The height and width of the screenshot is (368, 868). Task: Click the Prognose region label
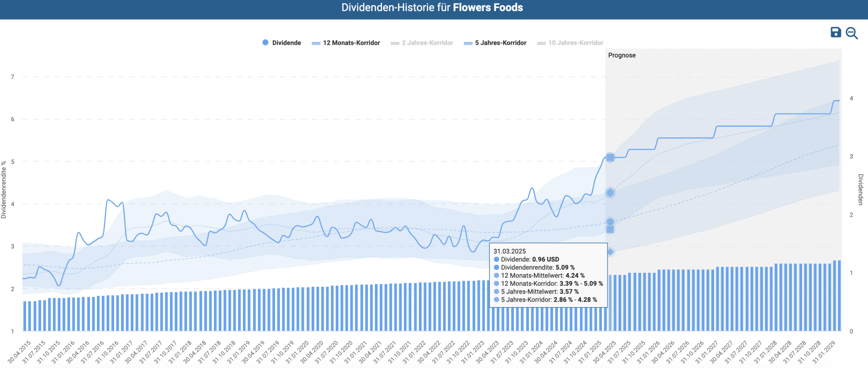622,55
